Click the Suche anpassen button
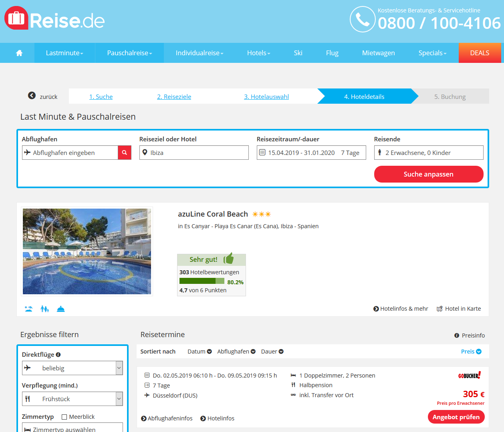This screenshot has height=432, width=504. [x=429, y=174]
